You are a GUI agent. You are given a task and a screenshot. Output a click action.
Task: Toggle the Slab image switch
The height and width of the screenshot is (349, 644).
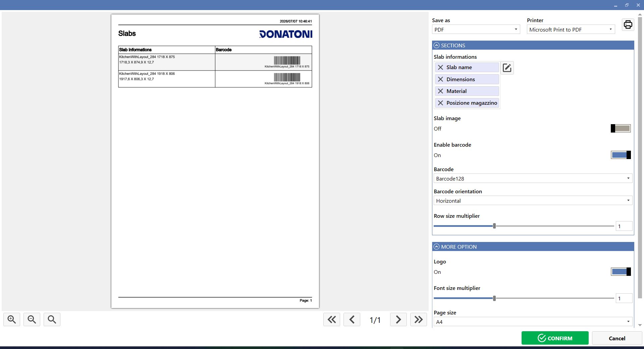tap(621, 129)
